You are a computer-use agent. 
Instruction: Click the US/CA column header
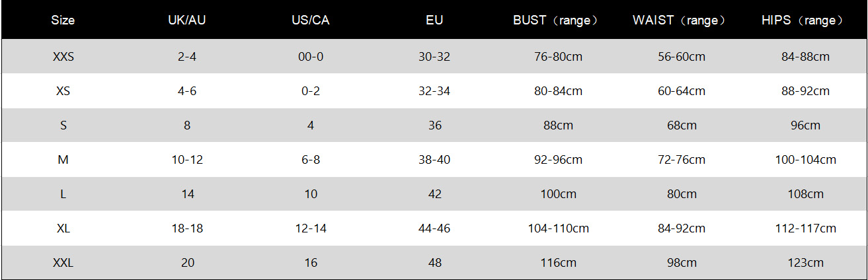tap(310, 20)
